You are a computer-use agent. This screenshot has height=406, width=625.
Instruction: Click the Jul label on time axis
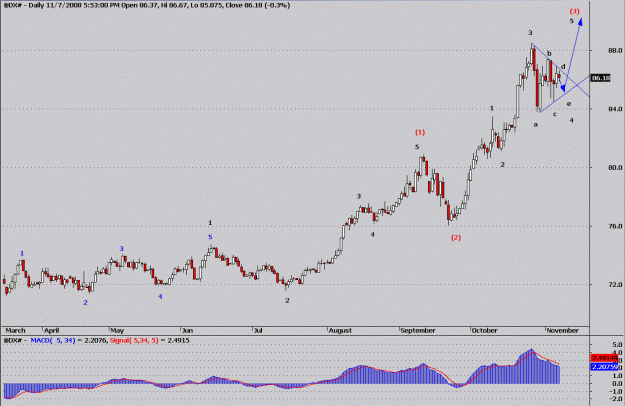(258, 330)
